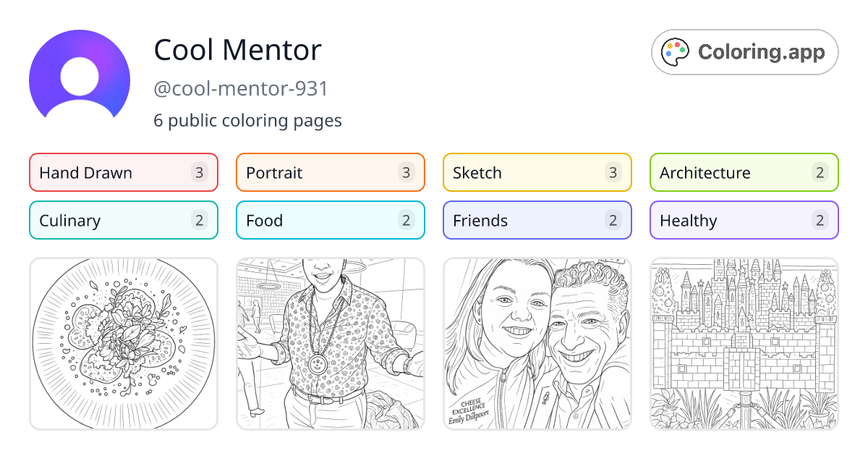The height and width of the screenshot is (456, 868).
Task: Expand the Architecture category
Action: click(x=744, y=172)
